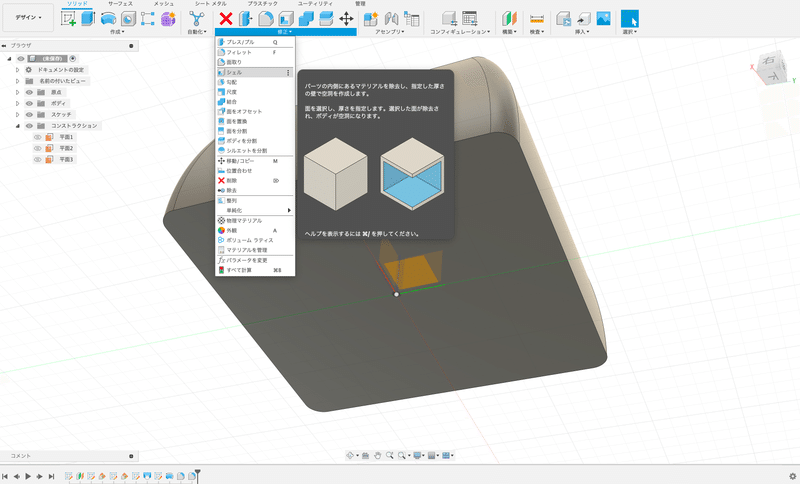800x484 pixels.
Task: Click the Joint icon in アセンブリ
Action: 391,19
